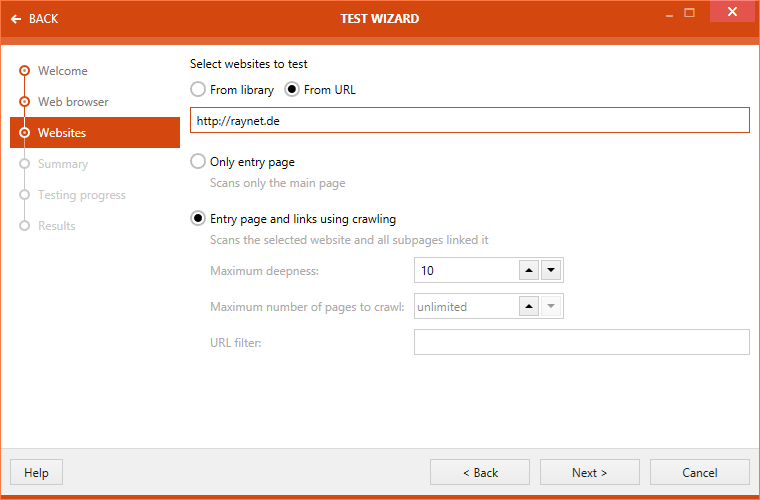Open the Web browser wizard step
This screenshot has width=760, height=500.
(x=73, y=102)
